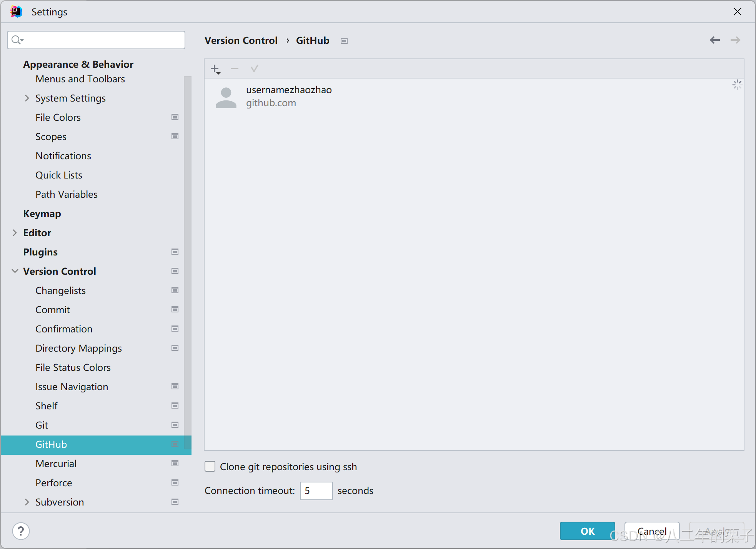Open Changelists settings page
The image size is (756, 549).
point(60,290)
